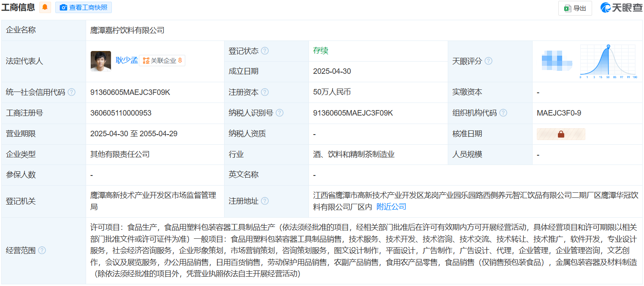This screenshot has height=286, width=644.
Task: Click help icon beside 纳税人识别号
Action: pyautogui.click(x=279, y=113)
